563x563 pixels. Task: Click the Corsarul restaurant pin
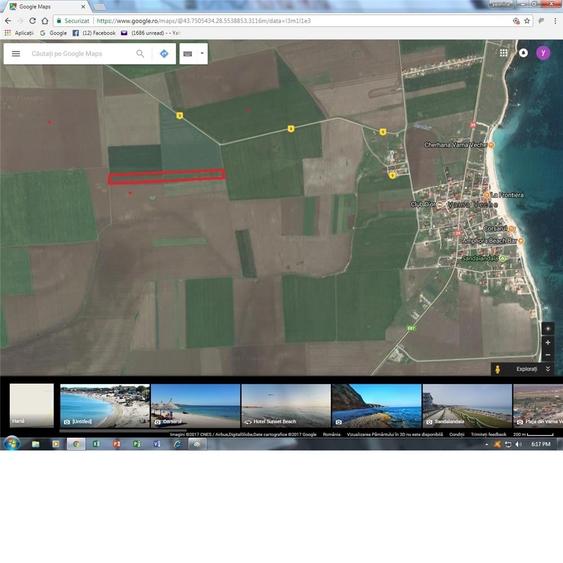(512, 229)
